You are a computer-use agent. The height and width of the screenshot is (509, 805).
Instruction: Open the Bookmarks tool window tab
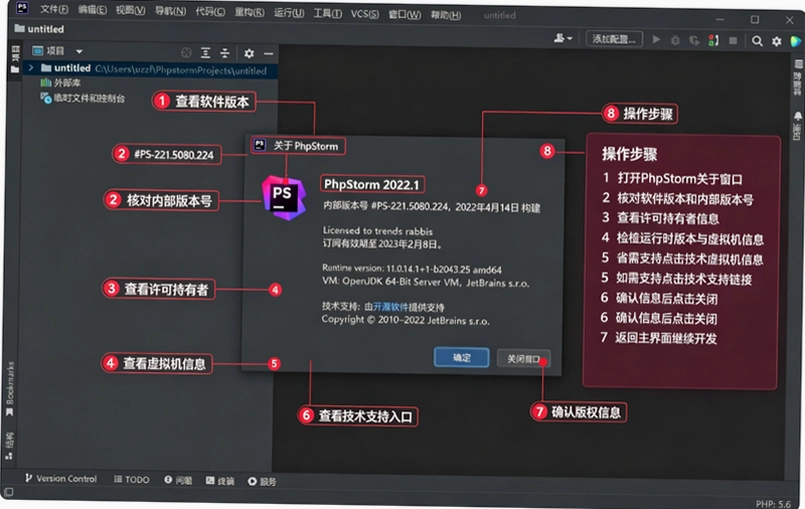click(10, 388)
